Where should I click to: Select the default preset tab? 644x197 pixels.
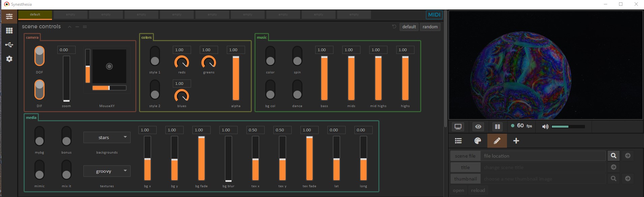point(35,15)
